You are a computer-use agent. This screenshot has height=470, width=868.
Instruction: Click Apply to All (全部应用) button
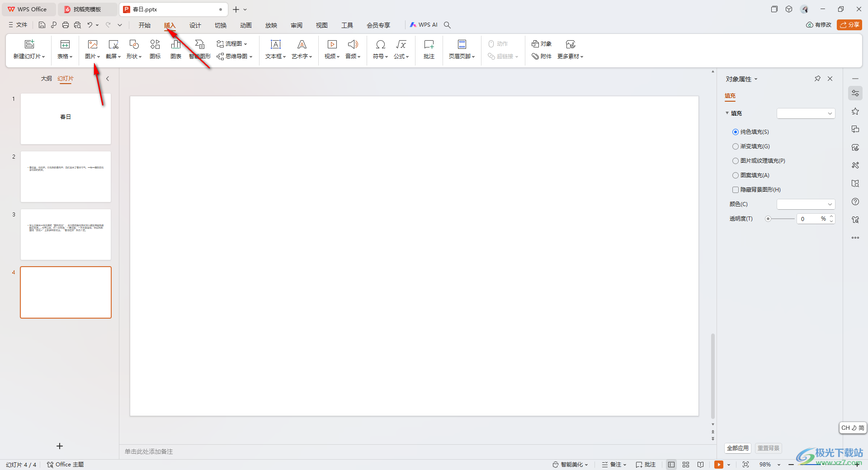point(738,448)
